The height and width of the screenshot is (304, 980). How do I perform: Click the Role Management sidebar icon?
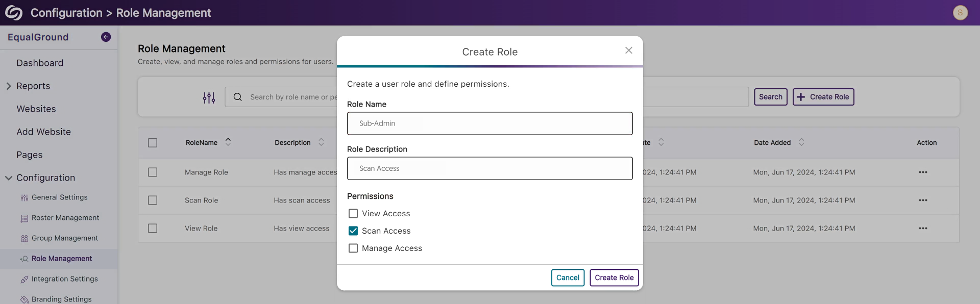pyautogui.click(x=24, y=259)
